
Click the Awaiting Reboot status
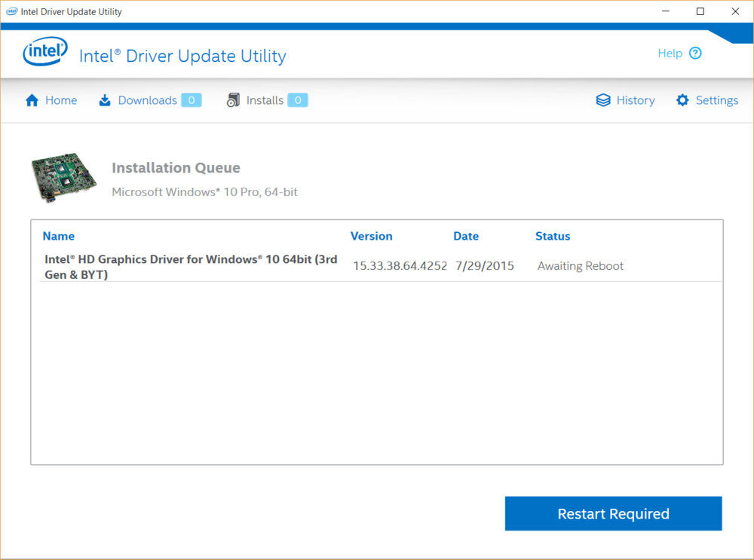pyautogui.click(x=581, y=266)
